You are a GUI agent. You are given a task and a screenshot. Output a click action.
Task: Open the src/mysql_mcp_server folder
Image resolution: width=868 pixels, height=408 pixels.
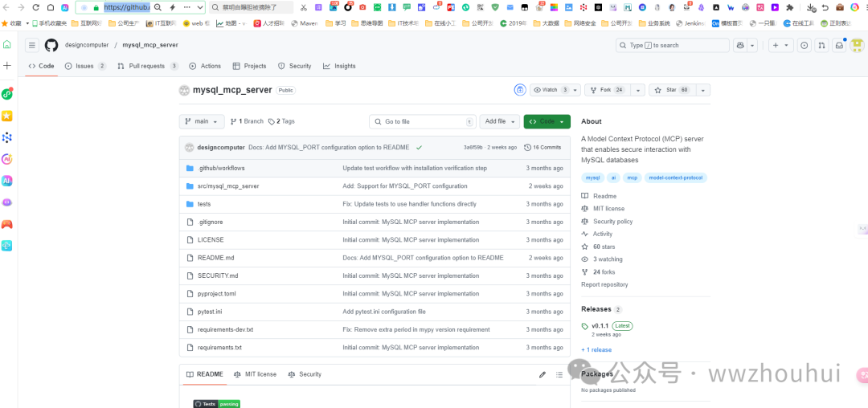[228, 186]
